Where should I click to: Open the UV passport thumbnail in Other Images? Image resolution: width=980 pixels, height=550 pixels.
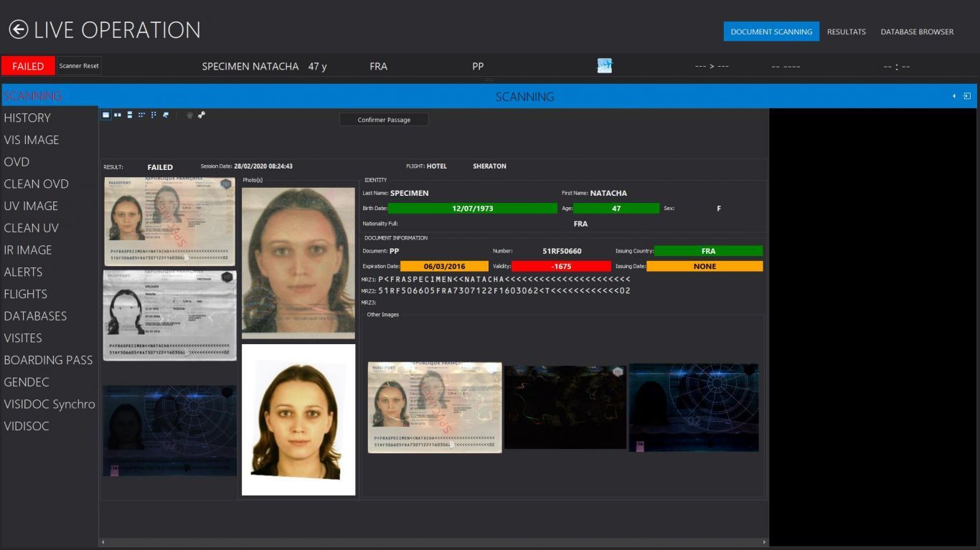(693, 407)
